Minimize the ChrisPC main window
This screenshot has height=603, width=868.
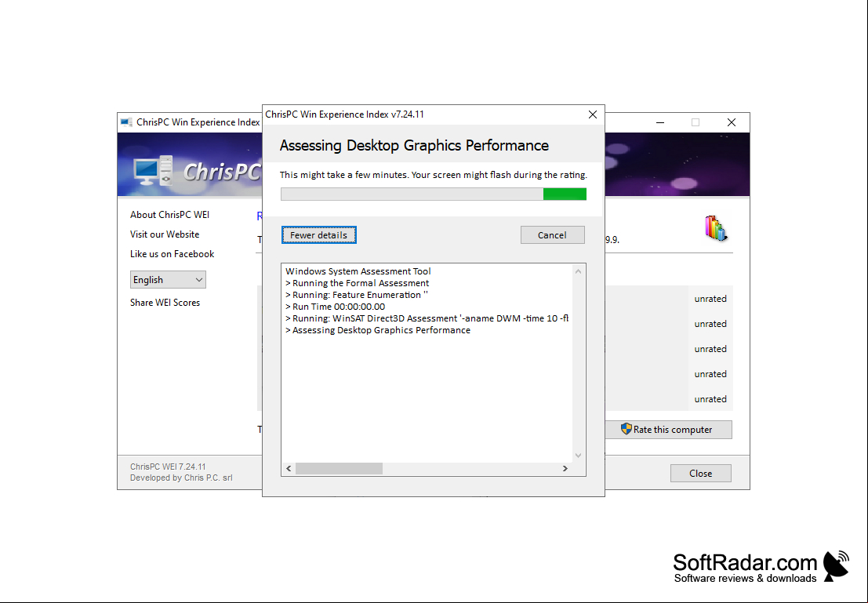(660, 122)
